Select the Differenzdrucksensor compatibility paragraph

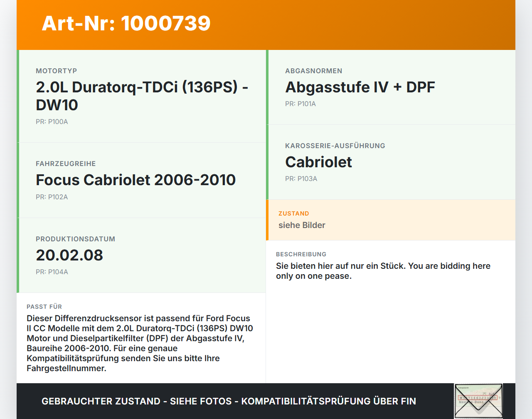point(140,343)
